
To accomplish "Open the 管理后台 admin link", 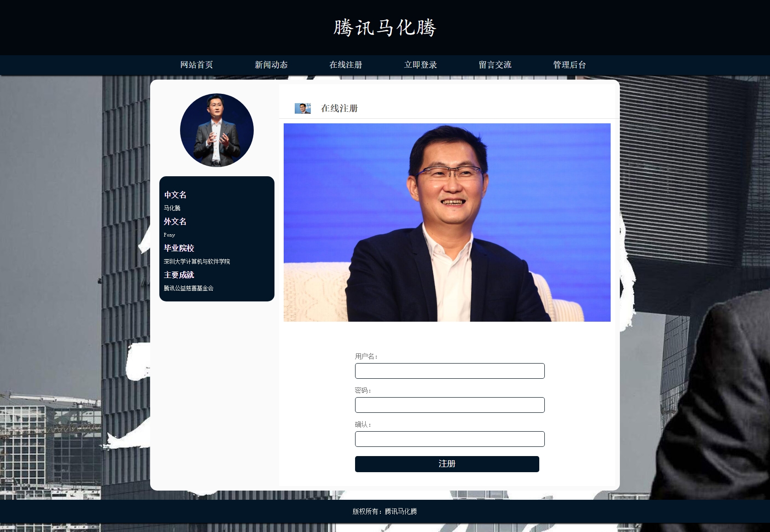I will pos(570,65).
